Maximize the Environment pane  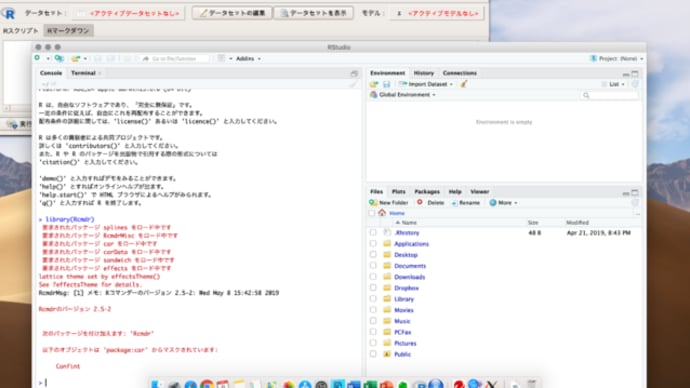coord(635,73)
